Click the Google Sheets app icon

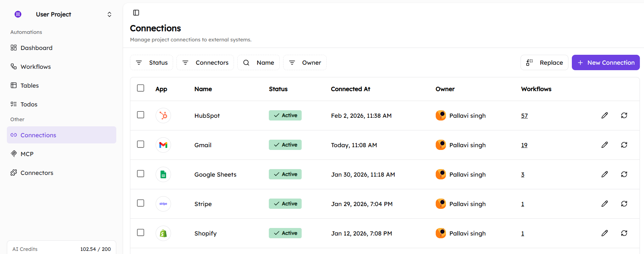click(163, 174)
